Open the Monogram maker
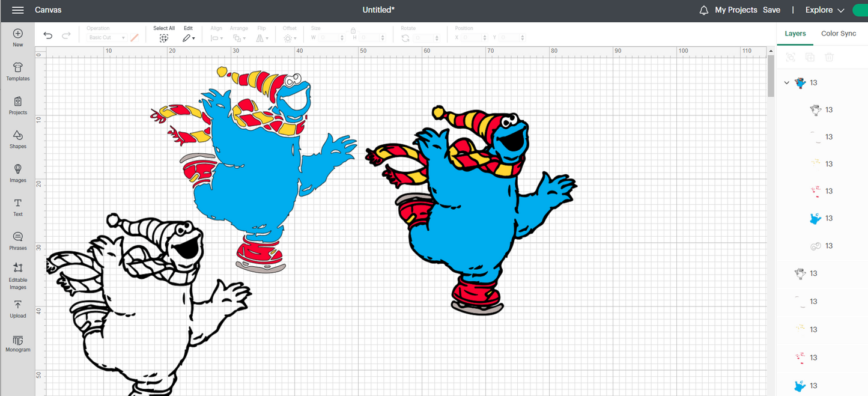 click(18, 343)
